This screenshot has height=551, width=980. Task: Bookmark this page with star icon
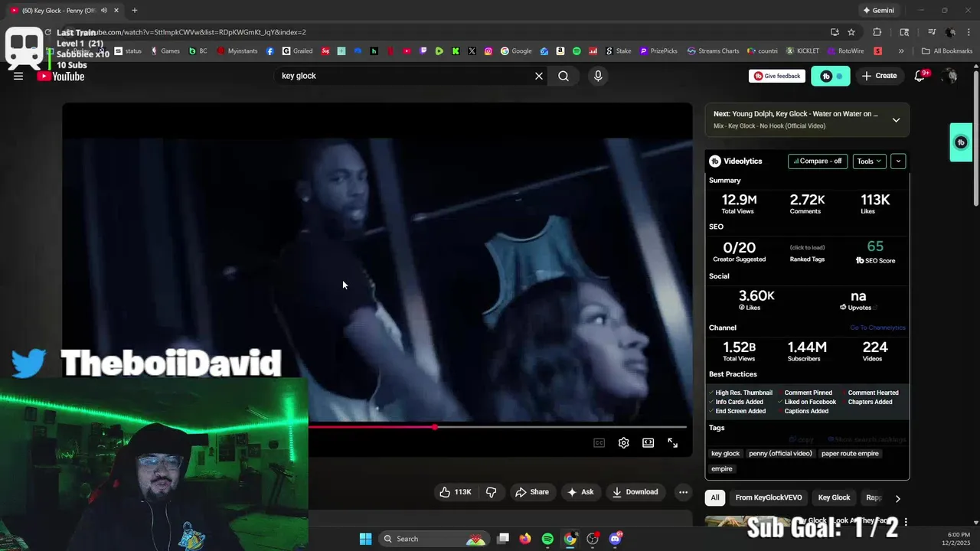pos(851,32)
